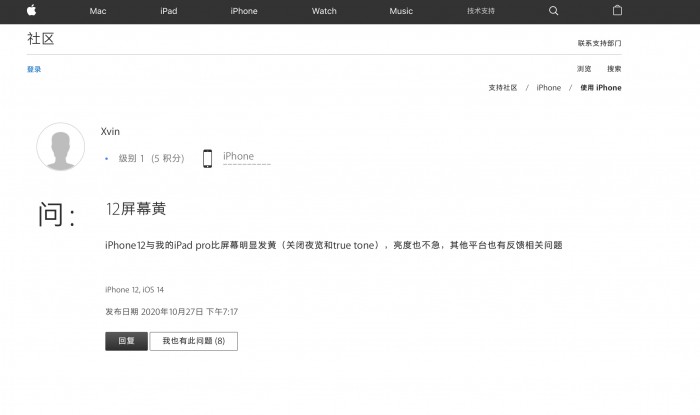Click the 级别 1 (5 积分) text
This screenshot has width=700, height=415.
(x=151, y=158)
